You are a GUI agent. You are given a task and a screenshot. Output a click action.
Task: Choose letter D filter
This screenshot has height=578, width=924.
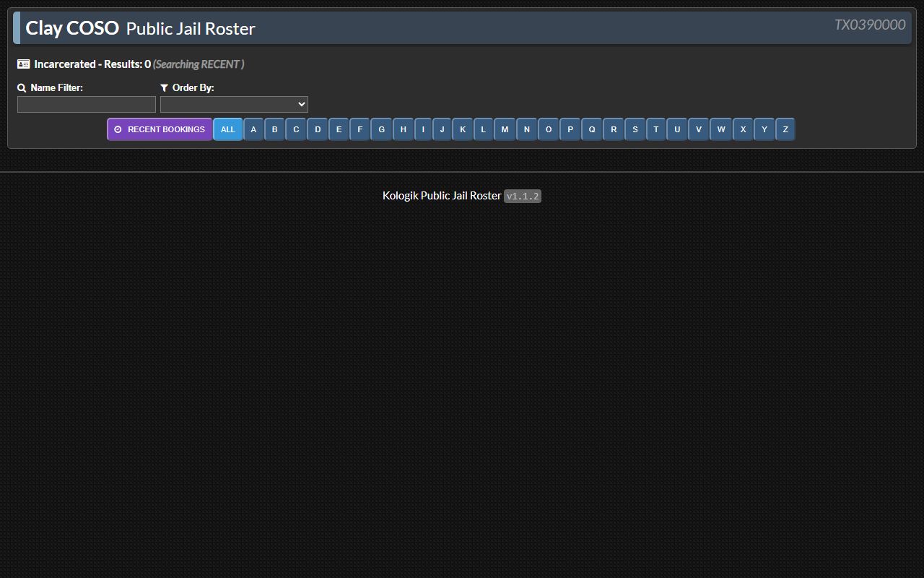coord(318,129)
